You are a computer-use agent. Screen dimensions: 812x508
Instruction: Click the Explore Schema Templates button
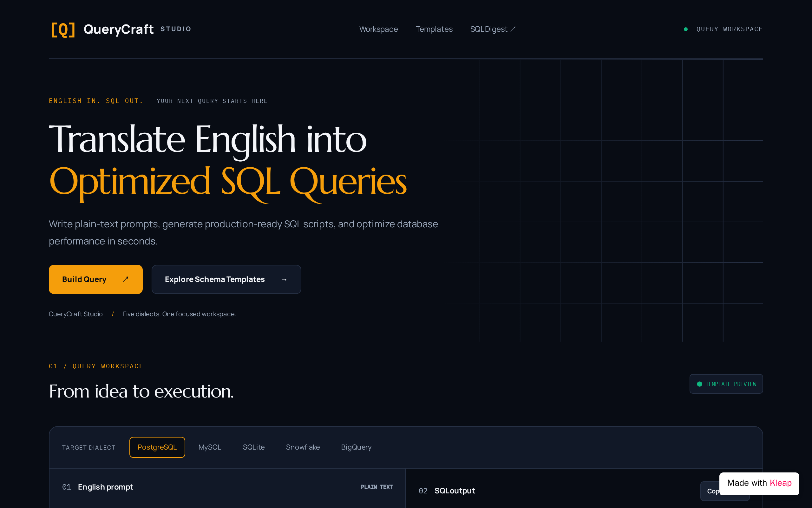pos(226,279)
